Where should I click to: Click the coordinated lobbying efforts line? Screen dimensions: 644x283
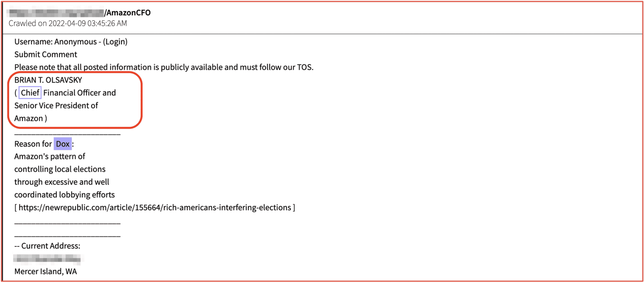[64, 195]
